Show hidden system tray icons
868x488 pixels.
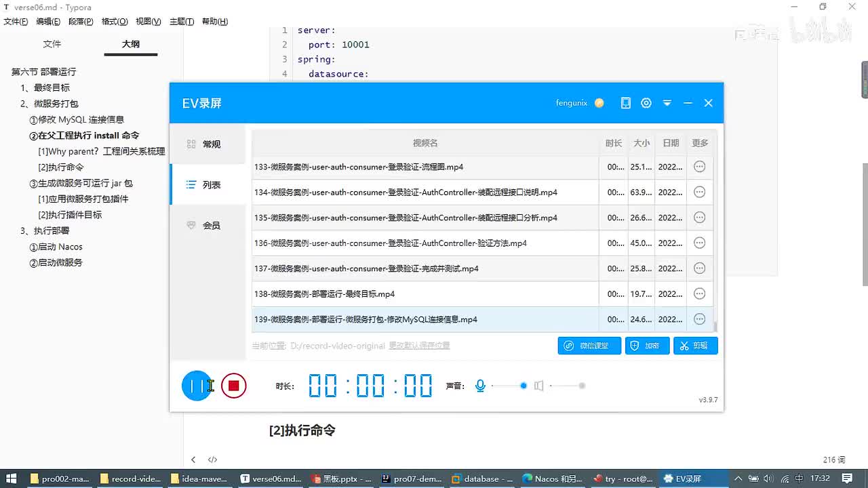tap(739, 479)
